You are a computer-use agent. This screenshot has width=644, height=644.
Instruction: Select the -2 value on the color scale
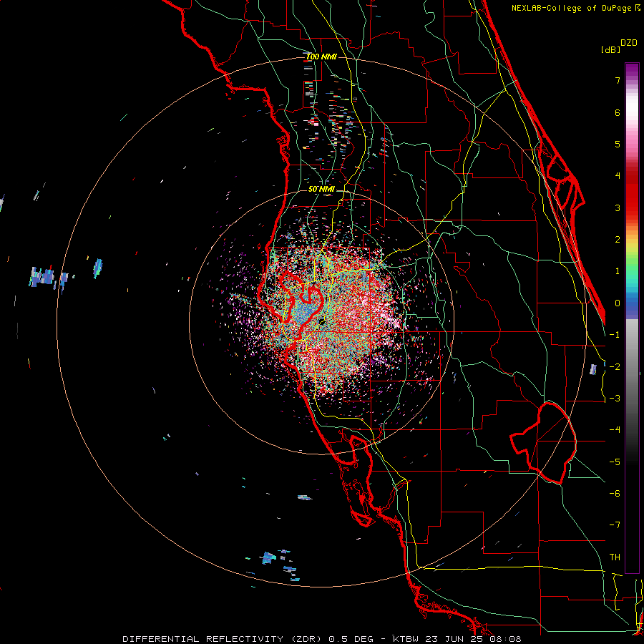615,367
